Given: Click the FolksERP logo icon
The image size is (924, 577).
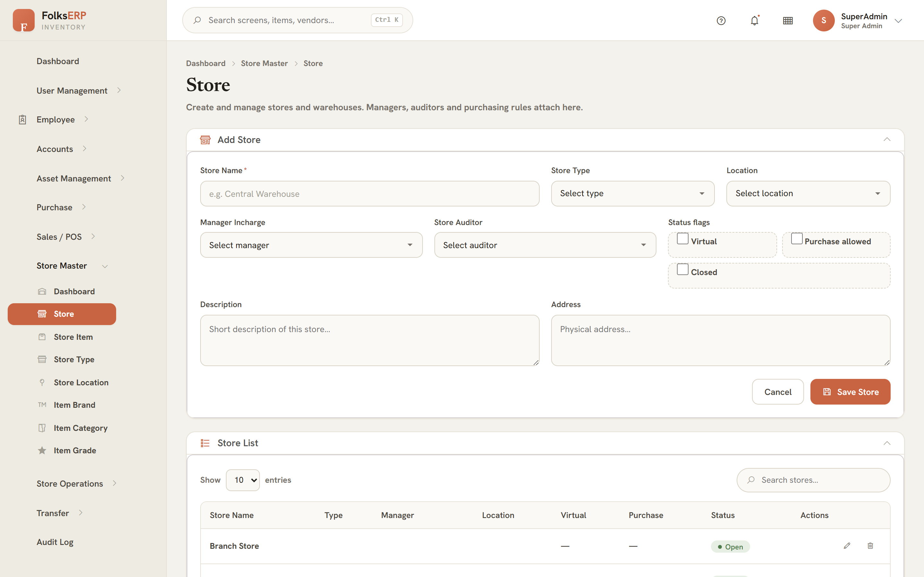Looking at the screenshot, I should point(24,20).
